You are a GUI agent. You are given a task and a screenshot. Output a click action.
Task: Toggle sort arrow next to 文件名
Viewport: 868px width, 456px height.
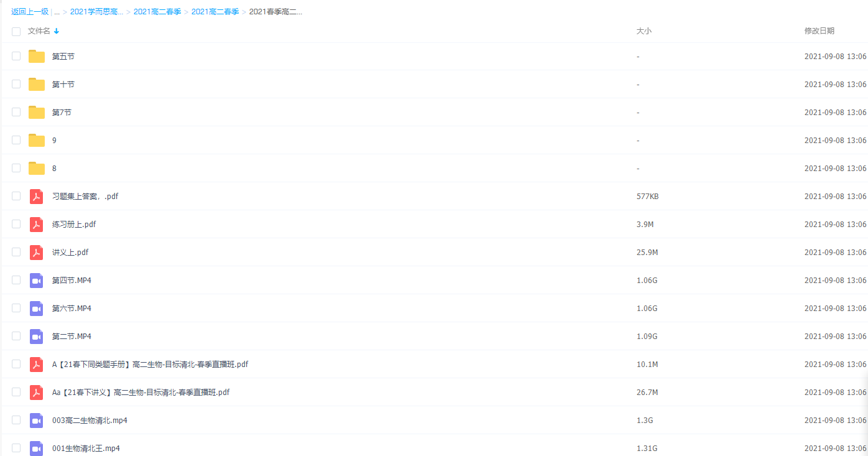coord(57,31)
